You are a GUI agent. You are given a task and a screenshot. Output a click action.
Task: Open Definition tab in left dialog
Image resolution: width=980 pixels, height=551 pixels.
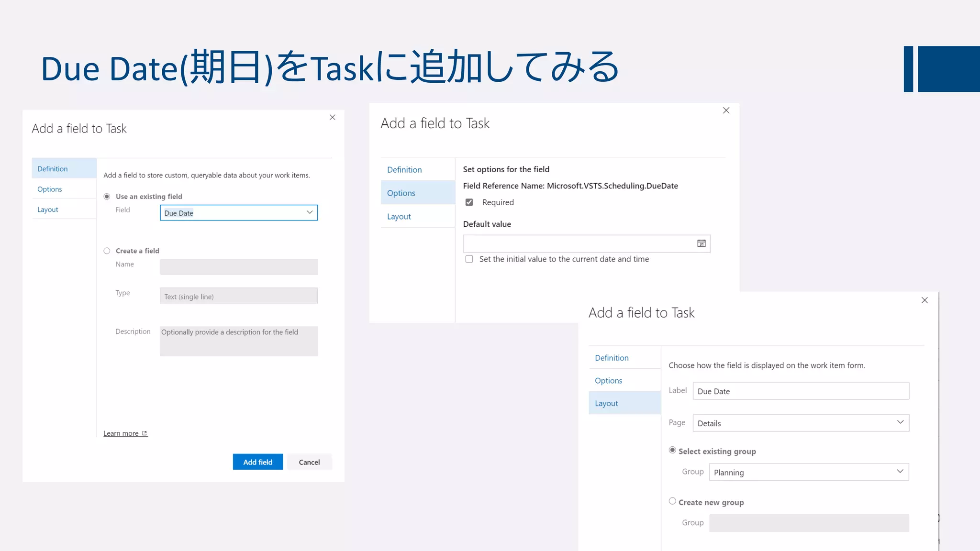[64, 169]
